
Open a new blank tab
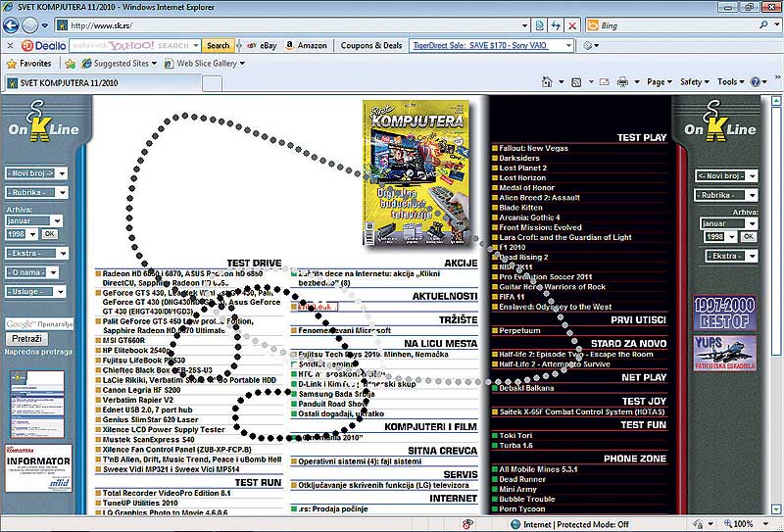[212, 83]
